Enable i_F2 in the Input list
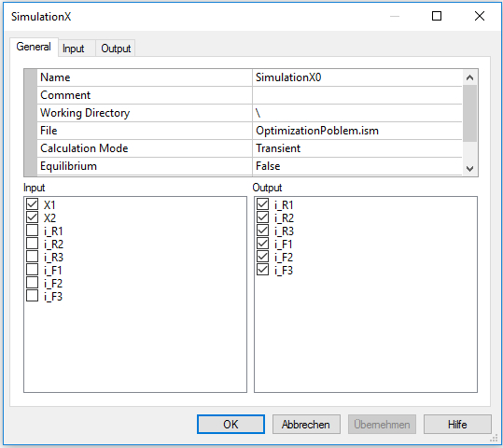Screen dimensions: 503x448 click(33, 283)
